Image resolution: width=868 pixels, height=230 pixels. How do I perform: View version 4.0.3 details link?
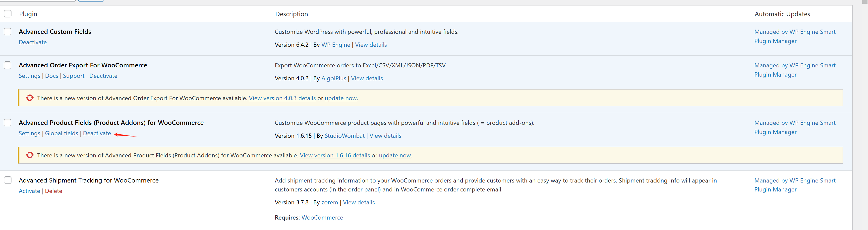tap(282, 98)
